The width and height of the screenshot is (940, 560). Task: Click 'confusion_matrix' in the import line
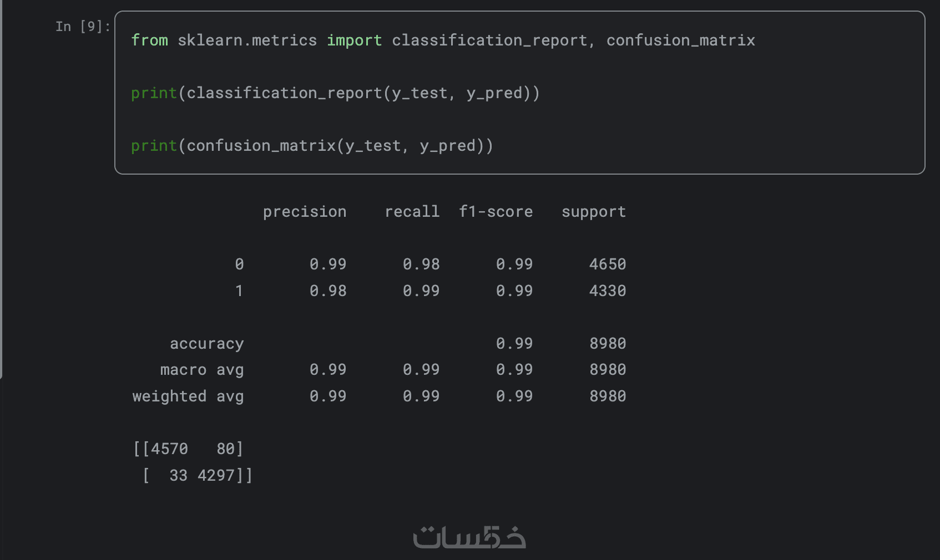pyautogui.click(x=680, y=40)
